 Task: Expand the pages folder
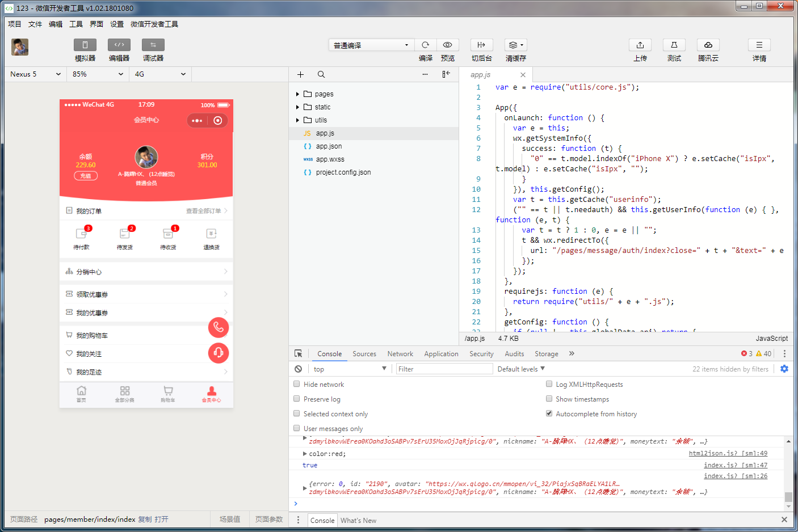click(x=297, y=94)
